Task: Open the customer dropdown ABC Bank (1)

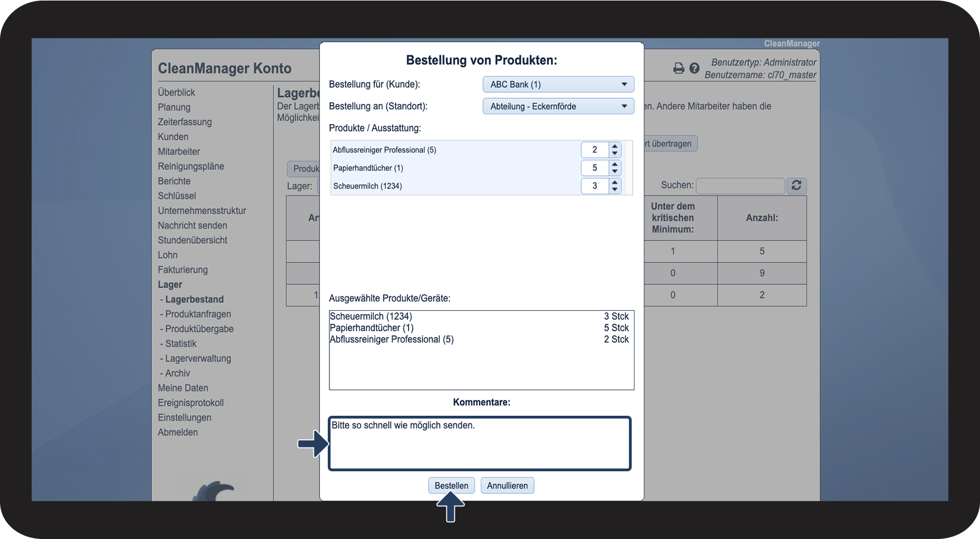Action: (x=558, y=84)
